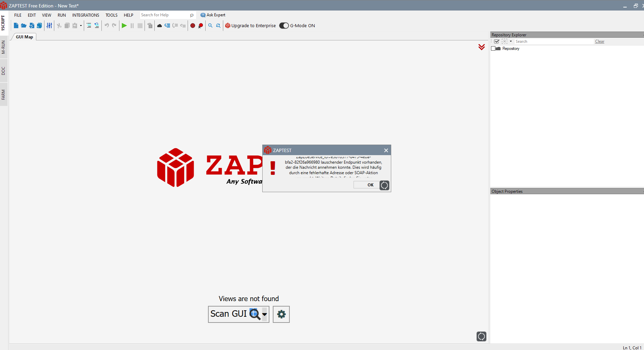
Task: Open the INTEGRATIONS menu
Action: pos(86,15)
